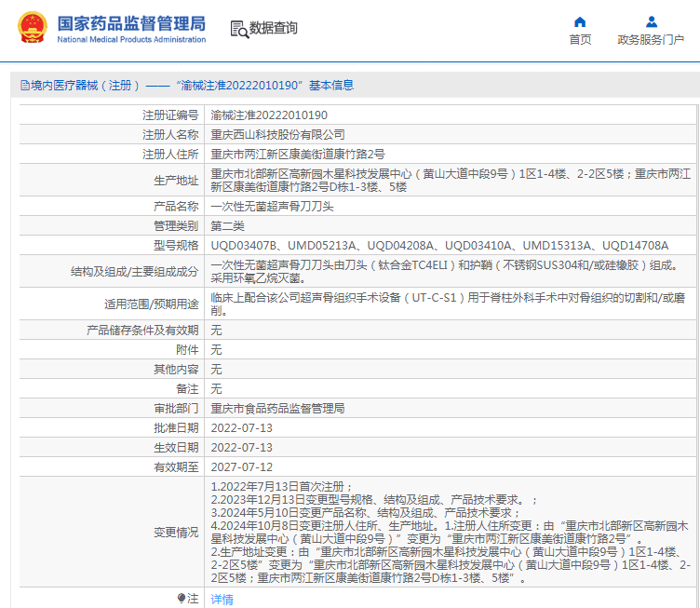Go to 首页 text link
Viewport: 700px width, 608px height.
[580, 40]
